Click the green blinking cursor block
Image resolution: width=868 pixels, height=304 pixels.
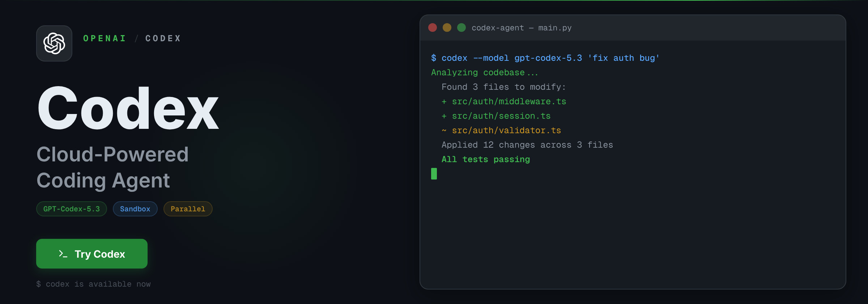434,174
